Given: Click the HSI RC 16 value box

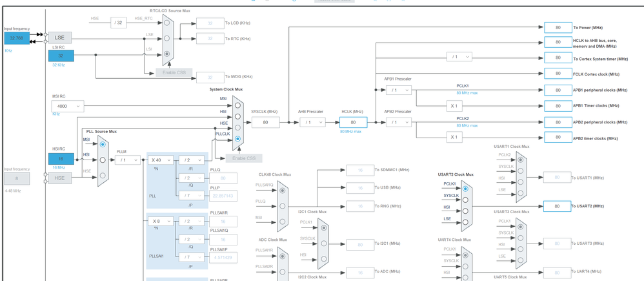Looking at the screenshot, I should (x=61, y=159).
